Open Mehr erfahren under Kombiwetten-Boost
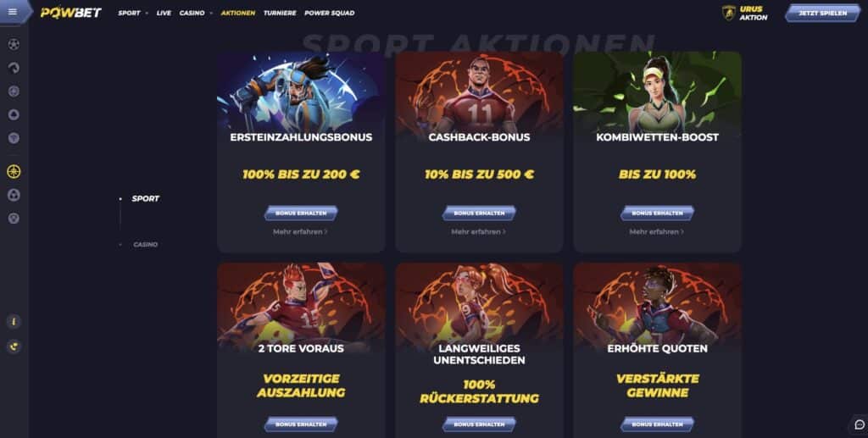Image resolution: width=868 pixels, height=438 pixels. pos(657,232)
